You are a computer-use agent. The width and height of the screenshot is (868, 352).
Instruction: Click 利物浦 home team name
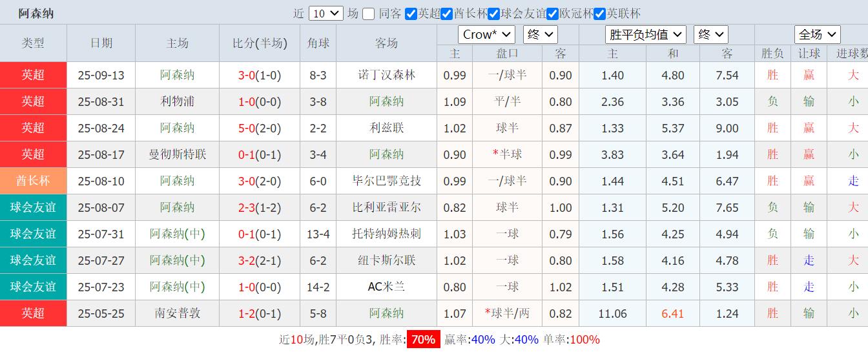coord(178,101)
